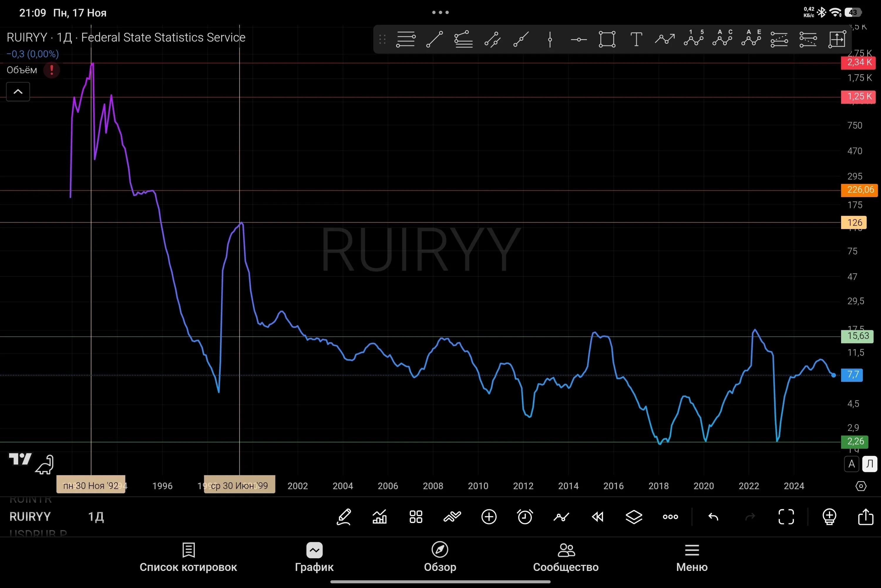
Task: Tap the blue 7,7 current value label
Action: (x=852, y=375)
